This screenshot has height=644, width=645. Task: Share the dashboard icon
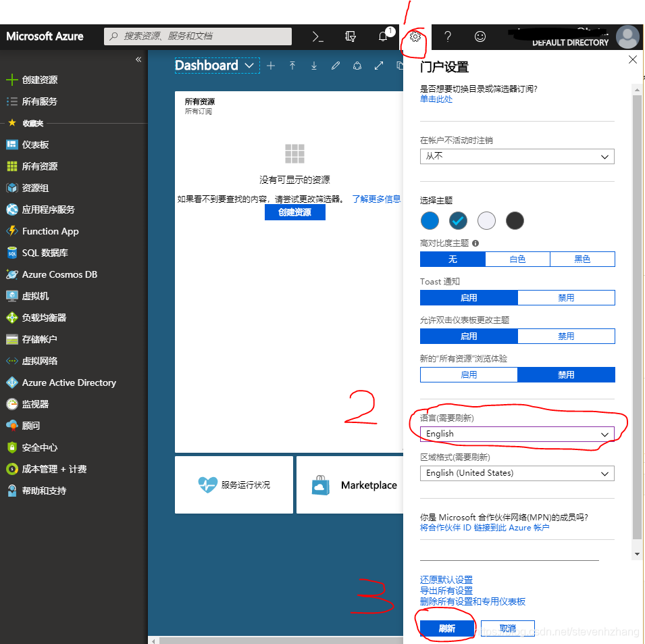click(357, 66)
